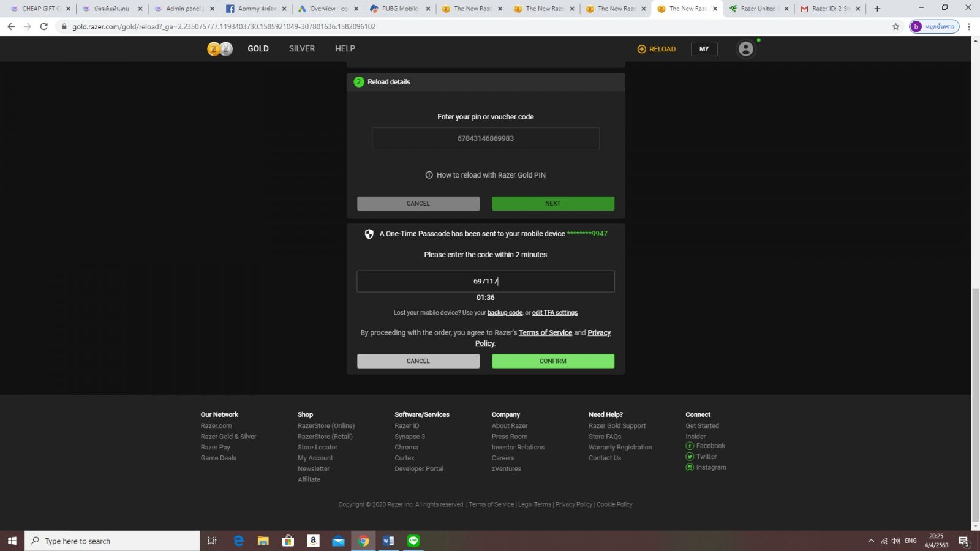Click the info icon beside How to reload
The width and height of the screenshot is (980, 551).
[429, 175]
